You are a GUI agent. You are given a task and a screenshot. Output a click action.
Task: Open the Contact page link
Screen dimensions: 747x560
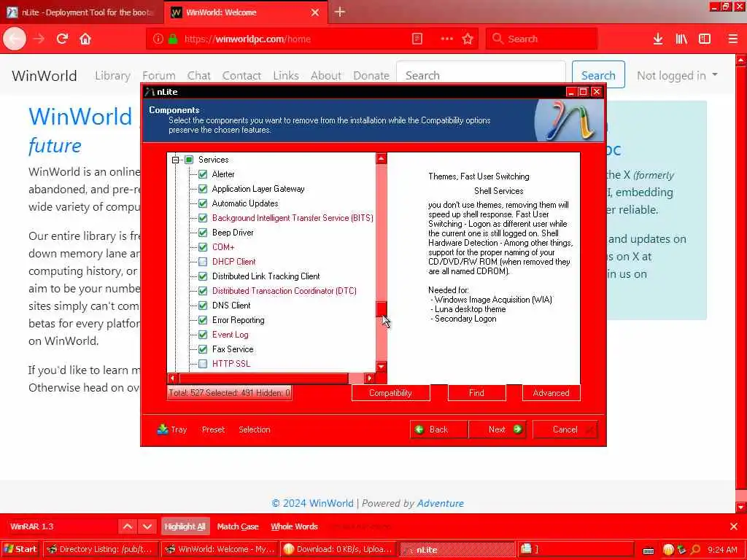click(x=241, y=75)
